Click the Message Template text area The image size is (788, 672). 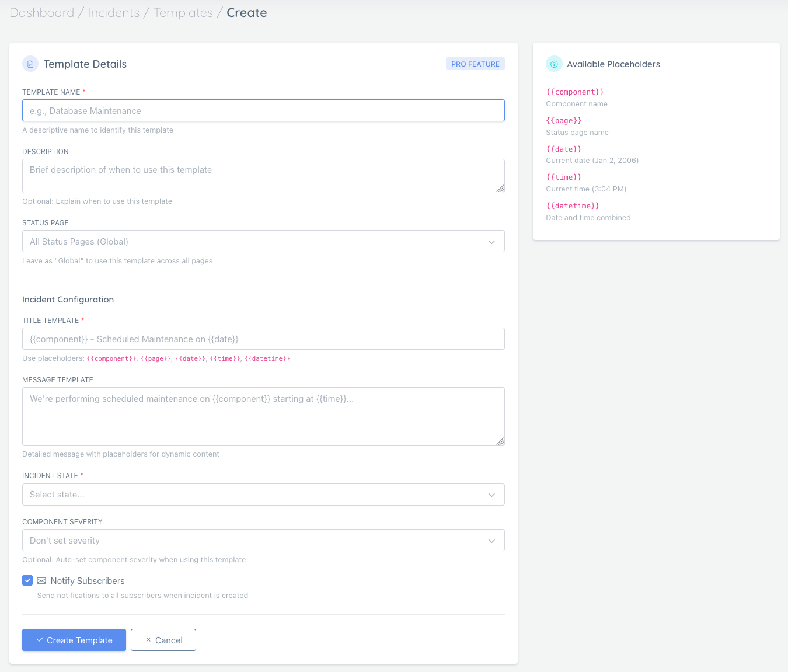tap(263, 416)
